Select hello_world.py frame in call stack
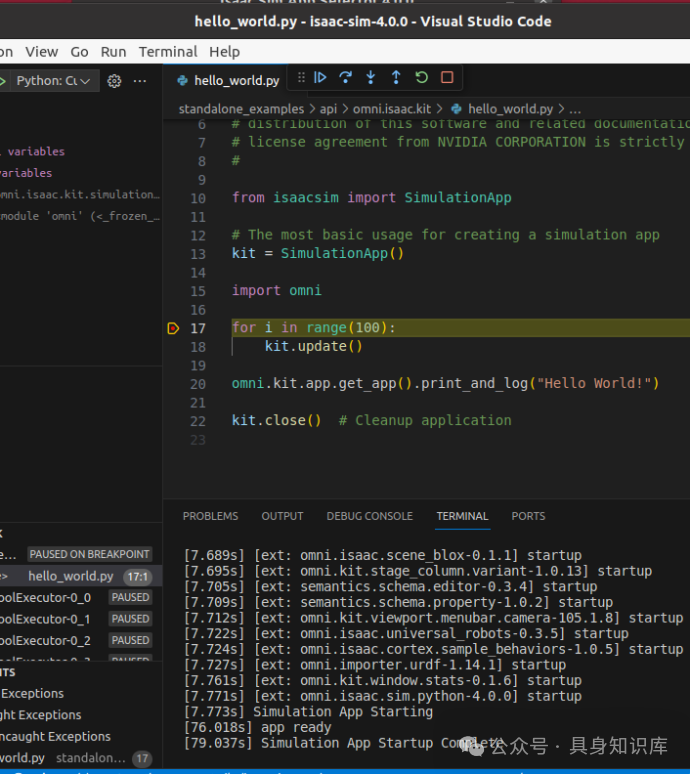 pos(70,576)
